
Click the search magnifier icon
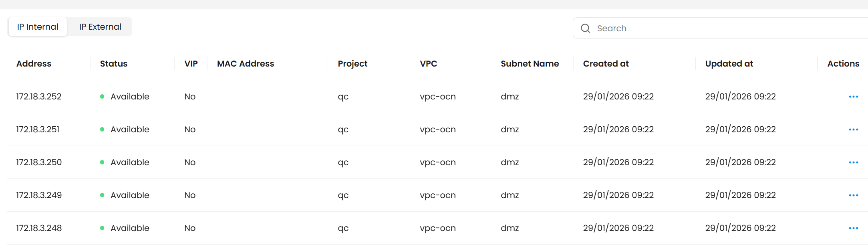tap(585, 28)
